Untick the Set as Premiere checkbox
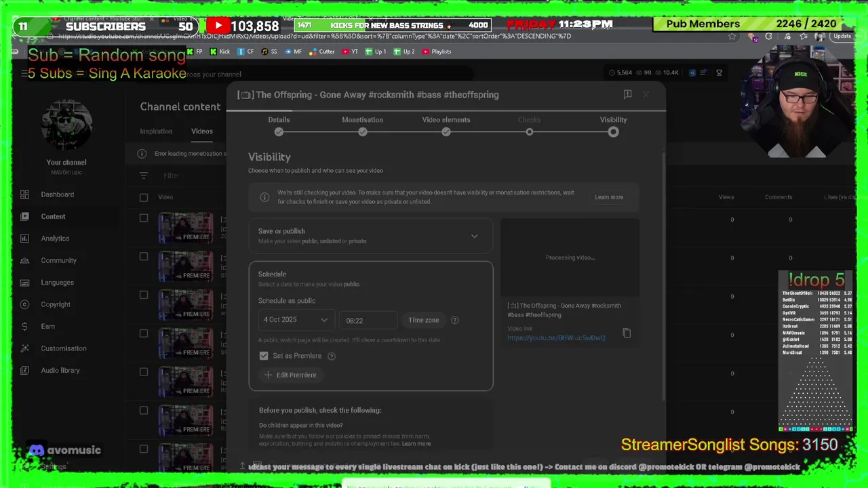This screenshot has width=868, height=488. click(264, 356)
